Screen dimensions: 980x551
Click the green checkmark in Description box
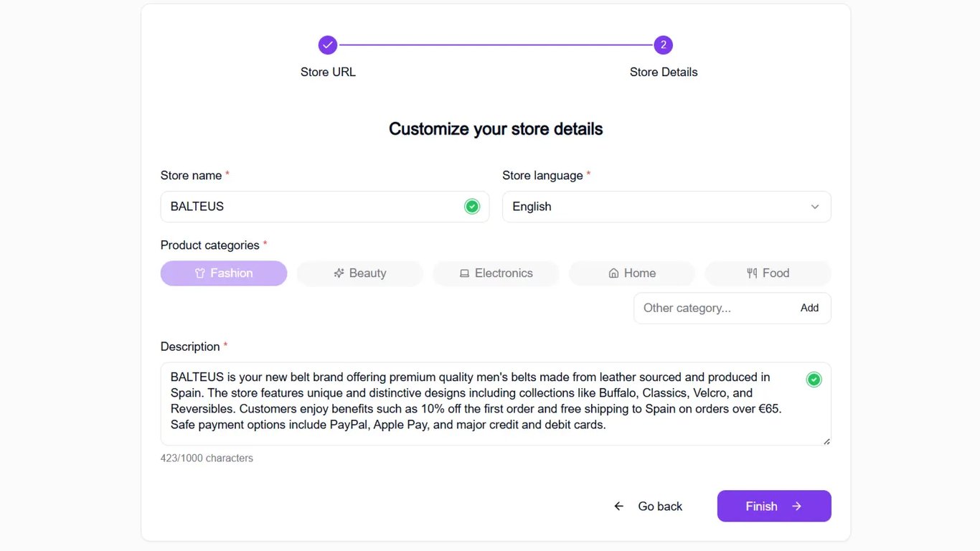click(814, 380)
